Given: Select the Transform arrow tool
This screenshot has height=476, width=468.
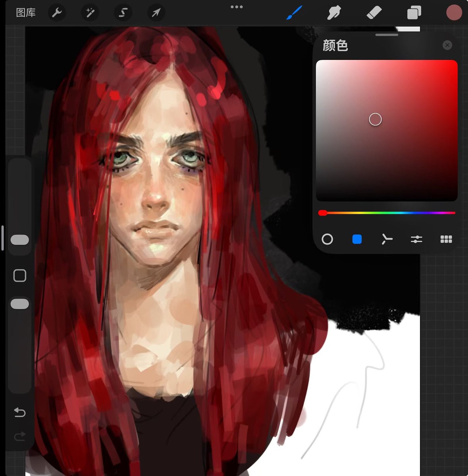Looking at the screenshot, I should click(x=156, y=13).
